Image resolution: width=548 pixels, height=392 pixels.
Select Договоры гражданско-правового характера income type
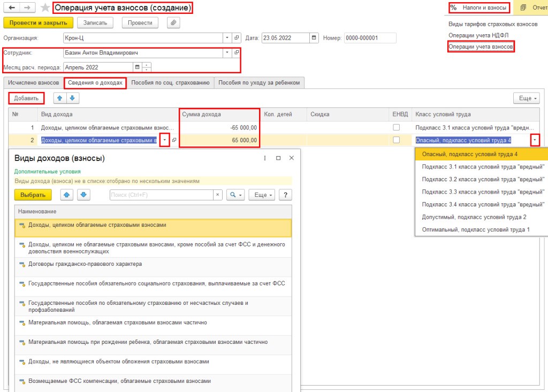(x=85, y=264)
